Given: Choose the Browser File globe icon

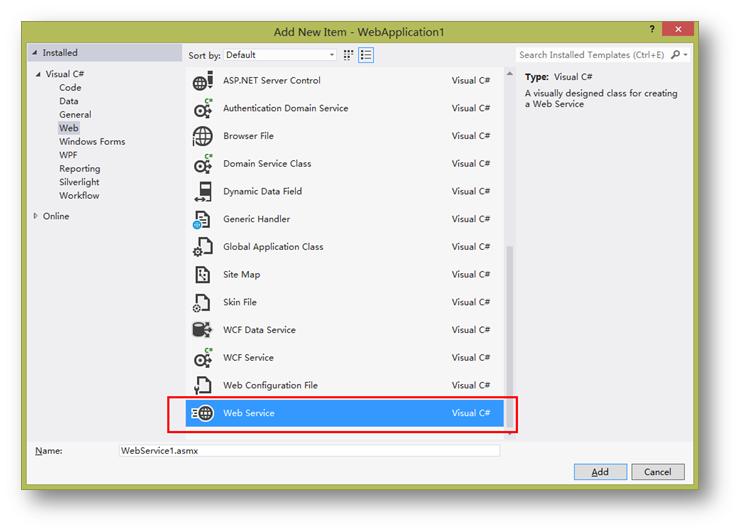Looking at the screenshot, I should [202, 136].
